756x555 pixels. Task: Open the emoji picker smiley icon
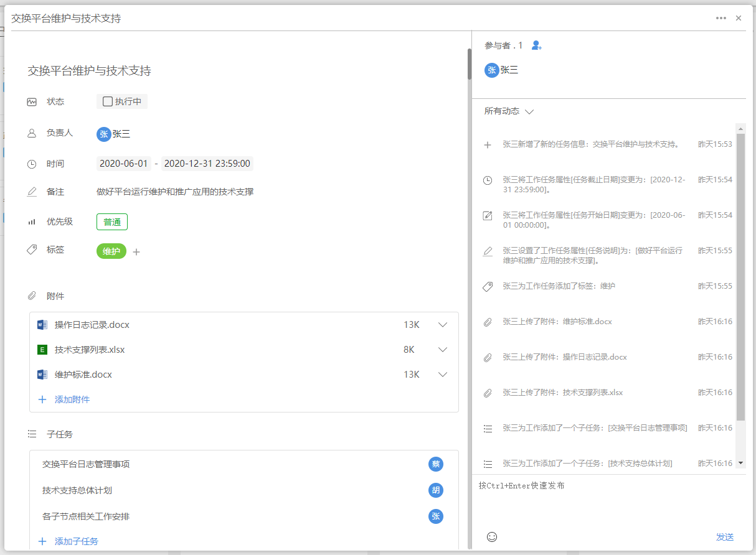coord(492,536)
